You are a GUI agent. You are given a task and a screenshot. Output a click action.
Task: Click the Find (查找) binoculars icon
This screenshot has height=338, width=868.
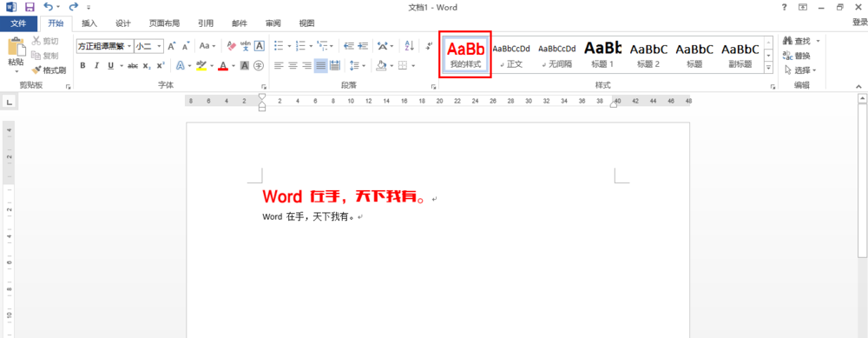pyautogui.click(x=788, y=41)
